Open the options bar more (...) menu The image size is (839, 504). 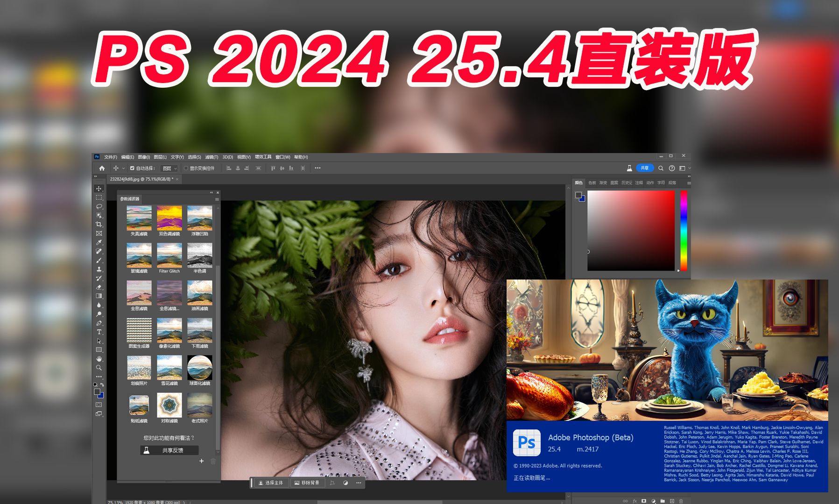[317, 168]
